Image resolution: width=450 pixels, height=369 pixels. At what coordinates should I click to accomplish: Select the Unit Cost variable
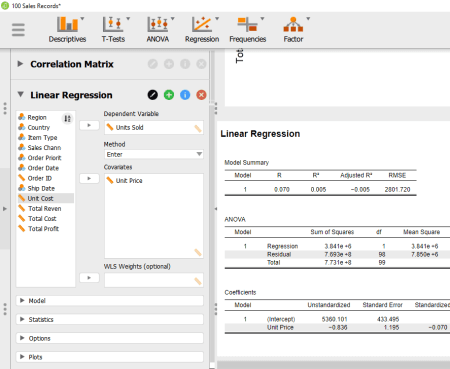pos(46,198)
